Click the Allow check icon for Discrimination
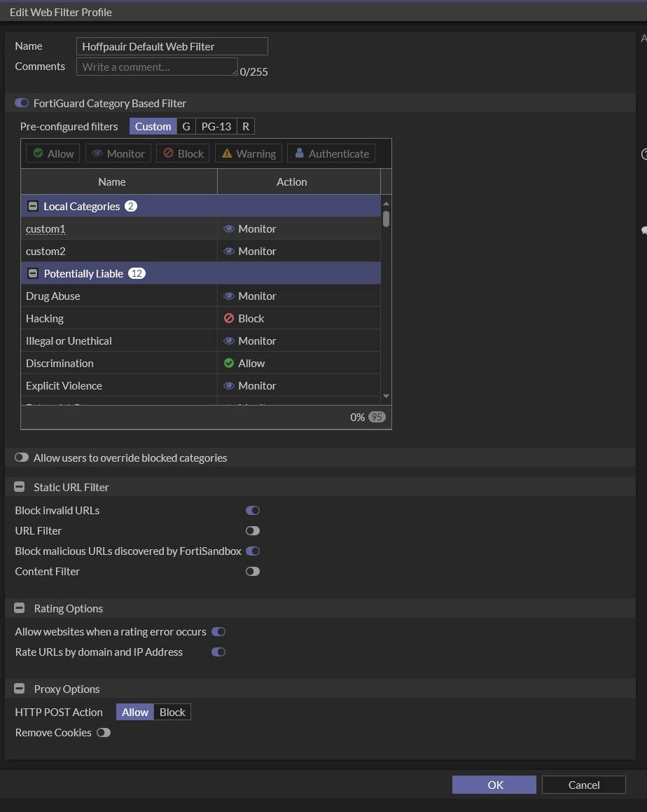647x812 pixels. pyautogui.click(x=229, y=364)
